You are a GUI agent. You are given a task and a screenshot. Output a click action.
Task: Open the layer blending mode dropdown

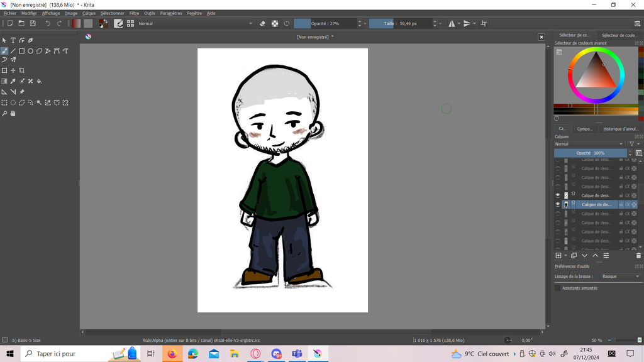tap(590, 144)
